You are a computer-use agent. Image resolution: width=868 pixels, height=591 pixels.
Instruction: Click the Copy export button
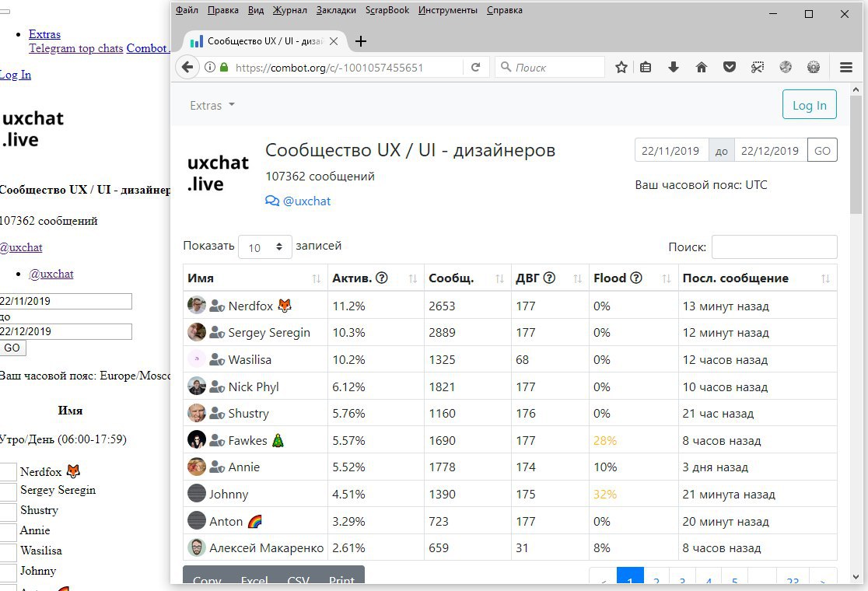pos(207,579)
